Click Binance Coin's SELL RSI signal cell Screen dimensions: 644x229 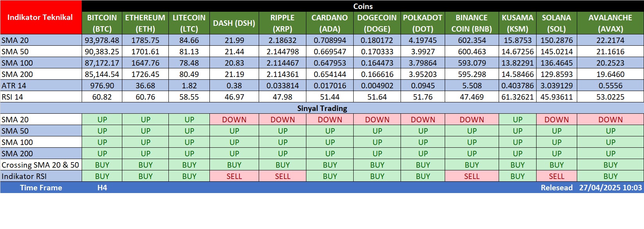pos(472,176)
